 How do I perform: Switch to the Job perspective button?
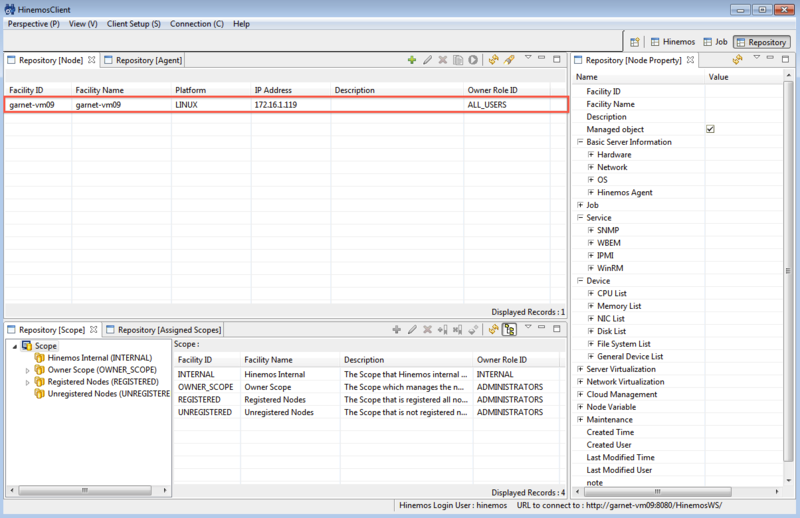click(x=715, y=42)
